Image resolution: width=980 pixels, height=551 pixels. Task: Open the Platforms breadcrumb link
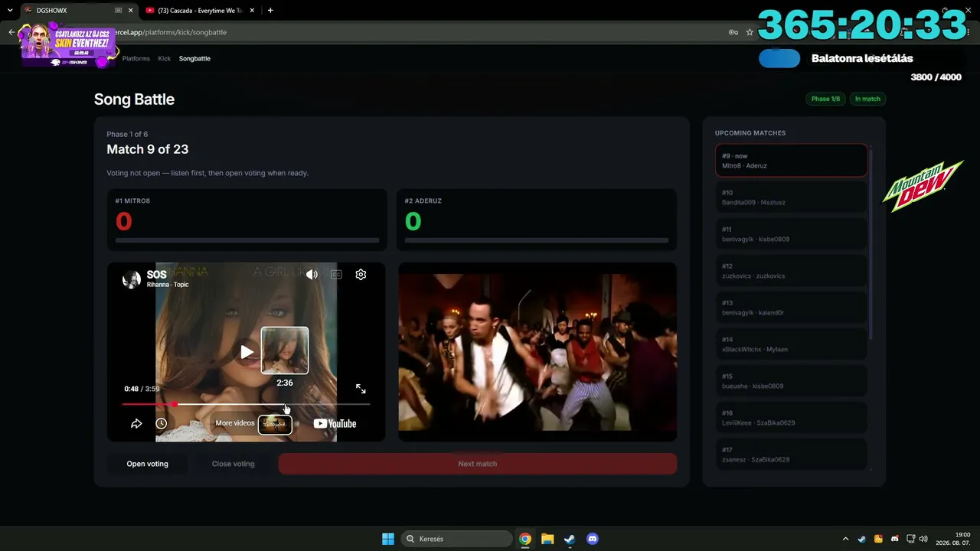point(136,58)
